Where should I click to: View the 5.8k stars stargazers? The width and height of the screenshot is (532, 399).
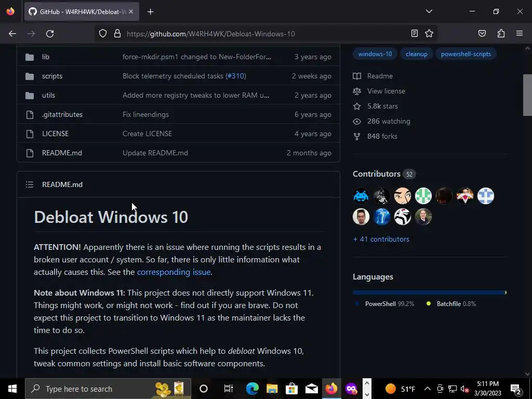(x=382, y=106)
